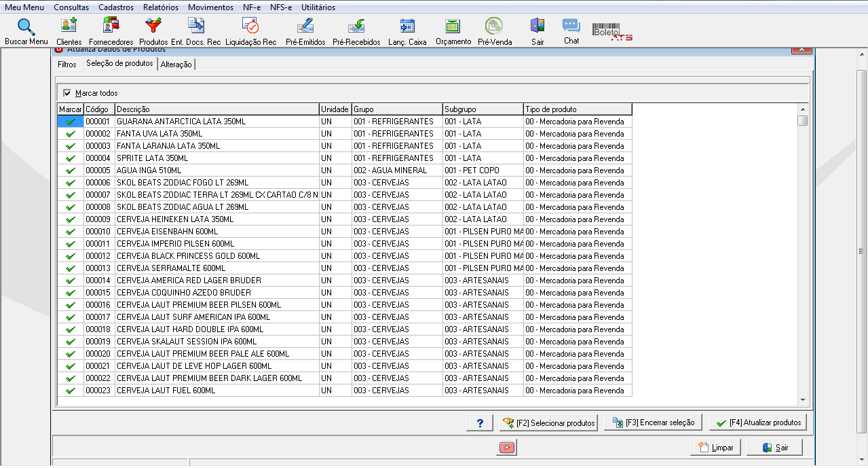868x468 pixels.
Task: Open the Utilitários menu
Action: point(318,7)
